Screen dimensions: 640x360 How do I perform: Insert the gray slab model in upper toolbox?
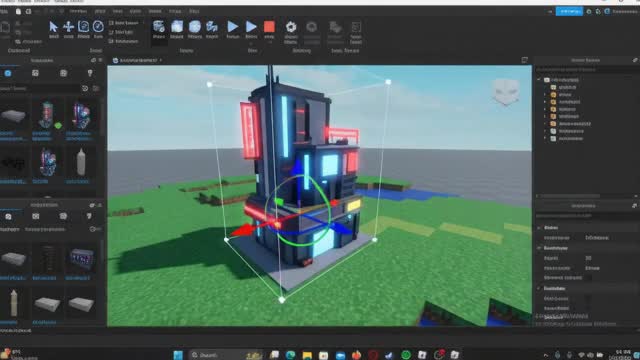click(x=13, y=116)
